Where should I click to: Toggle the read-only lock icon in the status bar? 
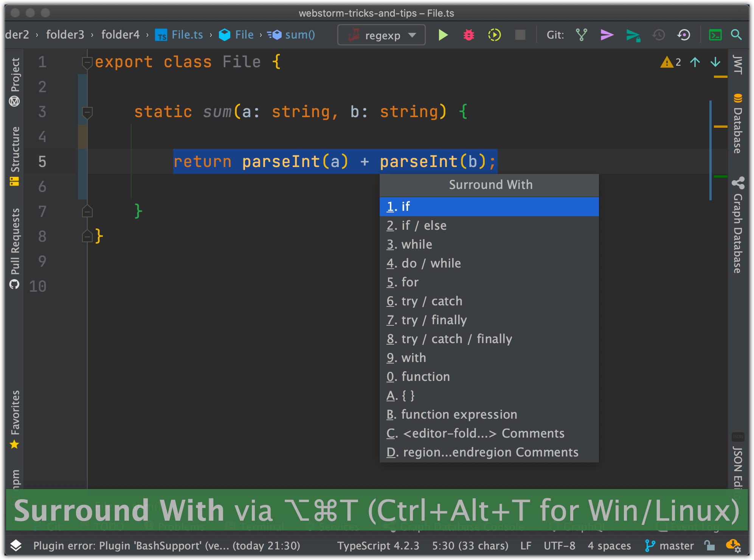point(709,545)
